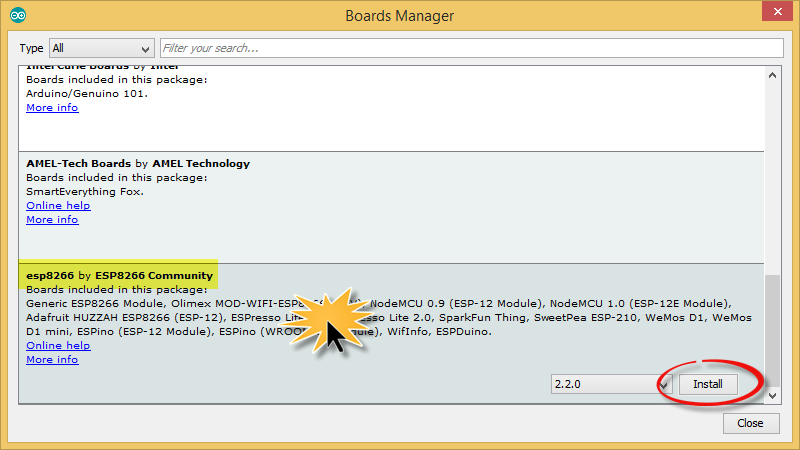The height and width of the screenshot is (450, 800).
Task: Open More info link for esp8266 package
Action: tap(52, 360)
